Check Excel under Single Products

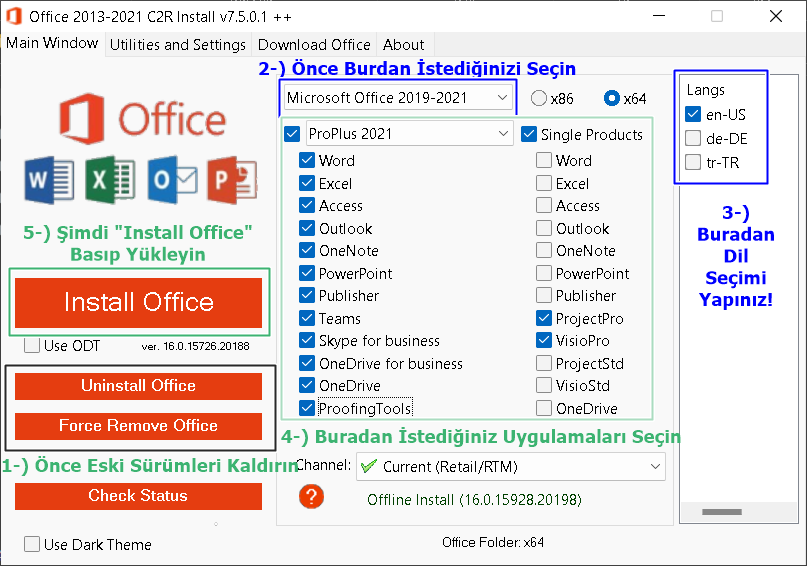click(544, 183)
